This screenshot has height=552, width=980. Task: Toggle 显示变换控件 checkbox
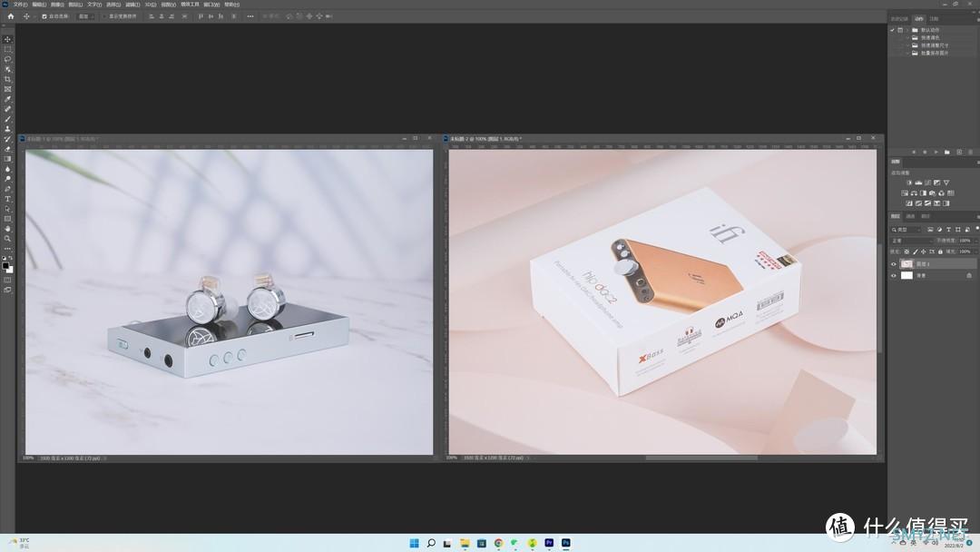104,16
